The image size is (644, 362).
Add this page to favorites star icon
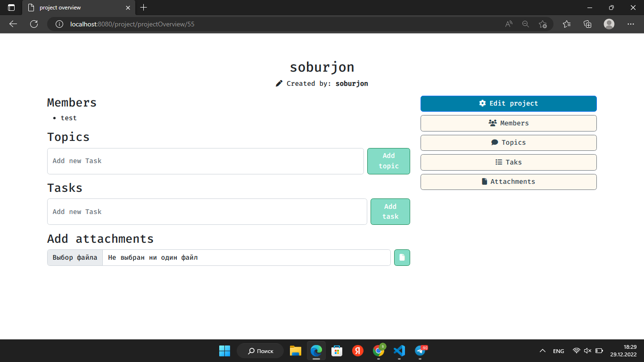coord(543,24)
